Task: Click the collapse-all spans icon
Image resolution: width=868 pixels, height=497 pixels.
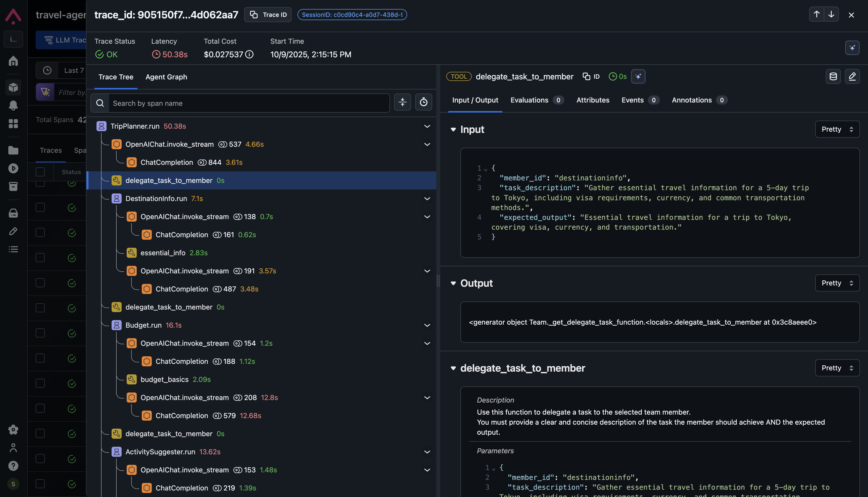Action: point(402,102)
